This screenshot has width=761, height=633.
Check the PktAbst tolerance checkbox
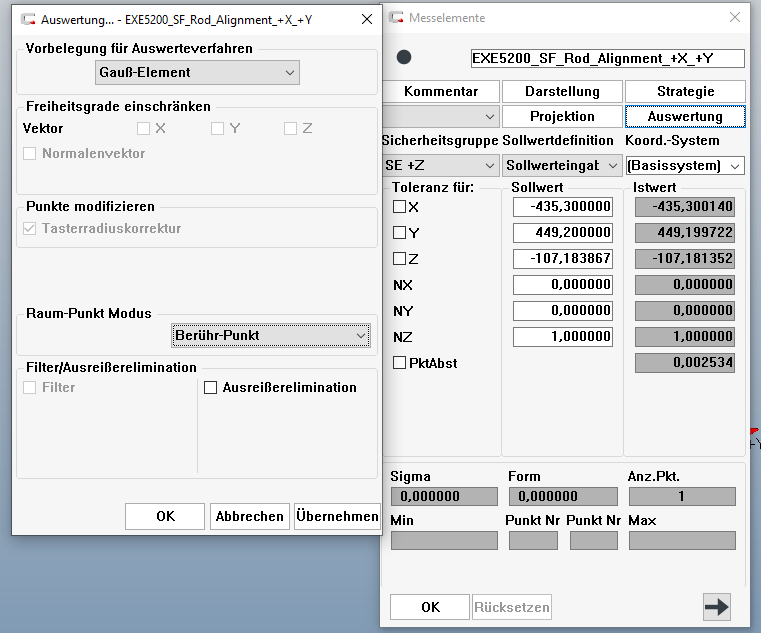click(400, 363)
